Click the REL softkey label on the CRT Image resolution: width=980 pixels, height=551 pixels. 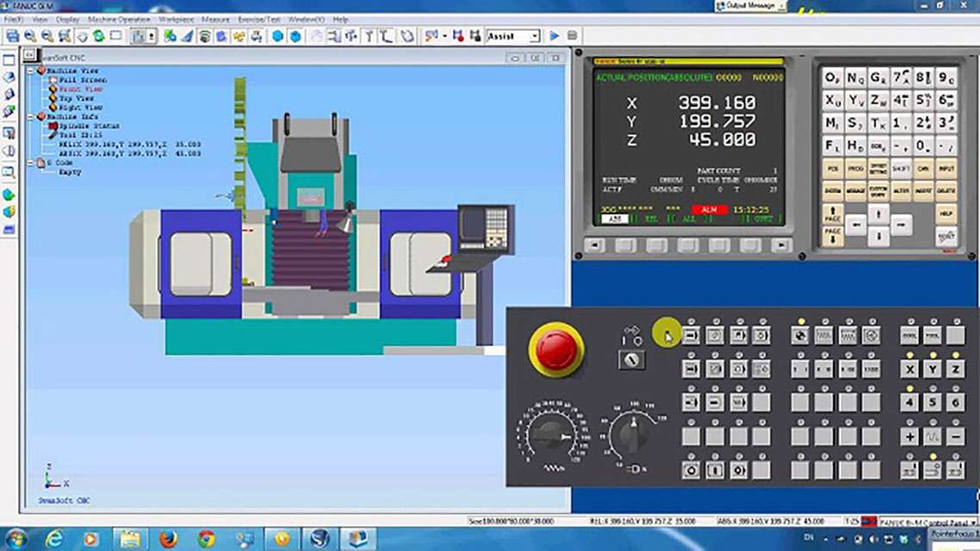tap(651, 219)
